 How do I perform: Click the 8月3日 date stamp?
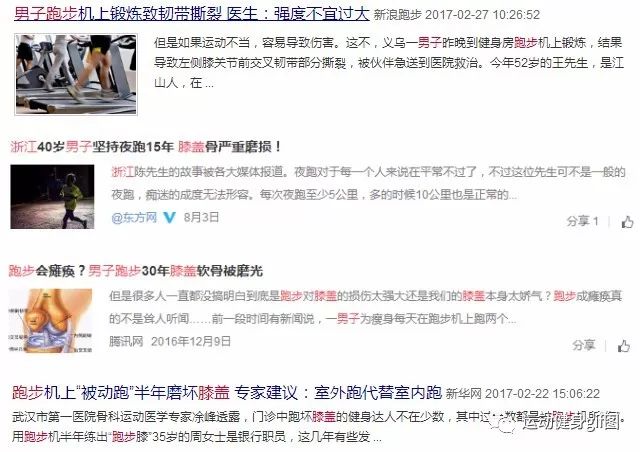(201, 217)
